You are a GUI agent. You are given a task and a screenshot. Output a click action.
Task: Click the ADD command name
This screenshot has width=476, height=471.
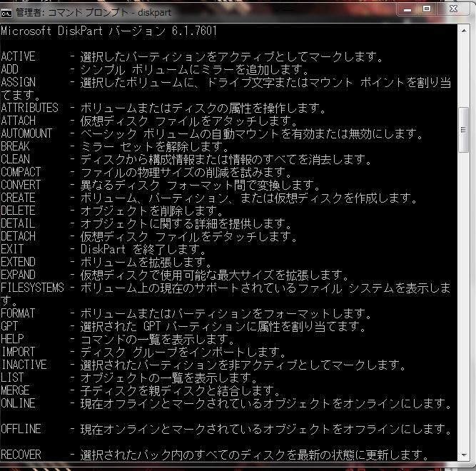[10, 69]
